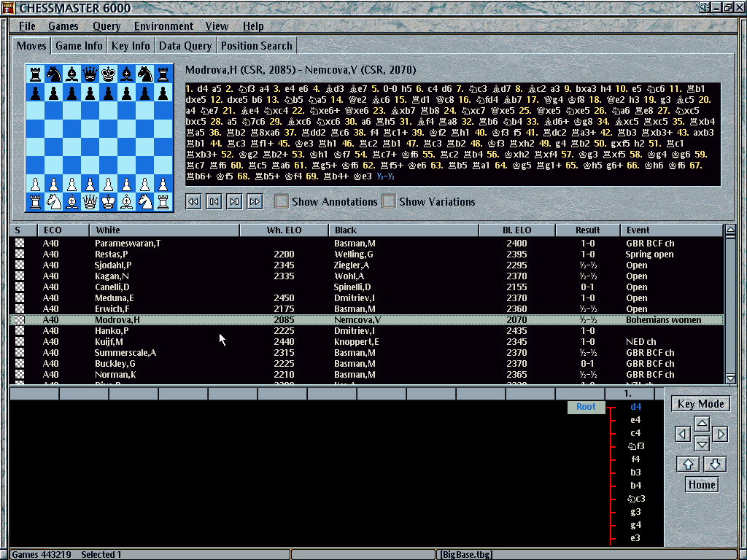Screen dimensions: 747x560
Task: Sort games by Wh. ELO column header
Action: point(285,230)
